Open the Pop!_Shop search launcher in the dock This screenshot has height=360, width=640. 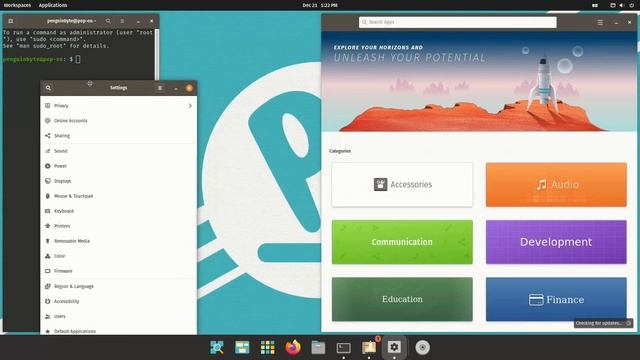pos(217,347)
